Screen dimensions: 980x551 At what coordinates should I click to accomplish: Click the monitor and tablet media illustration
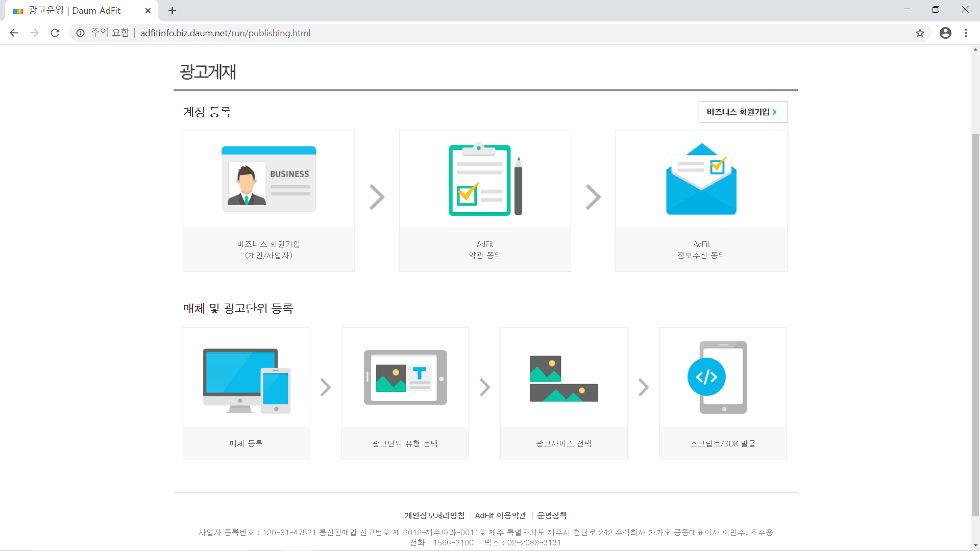tap(247, 381)
